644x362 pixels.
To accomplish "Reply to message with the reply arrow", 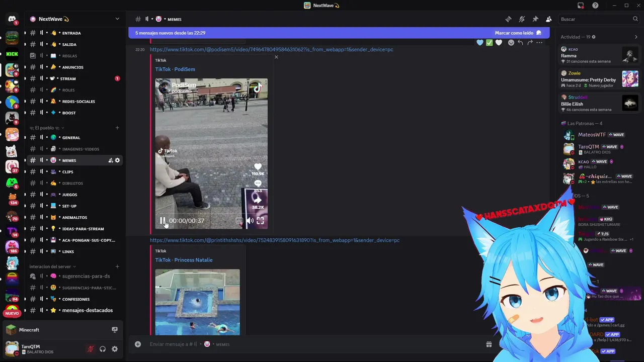I will 520,43.
